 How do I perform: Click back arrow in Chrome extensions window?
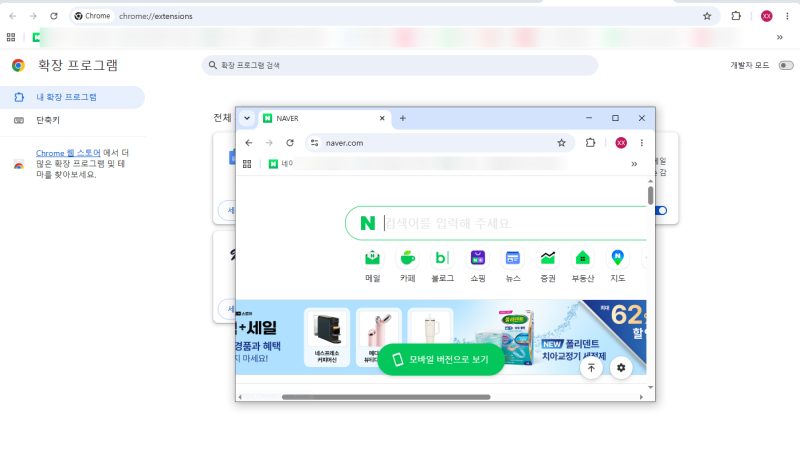coord(13,16)
